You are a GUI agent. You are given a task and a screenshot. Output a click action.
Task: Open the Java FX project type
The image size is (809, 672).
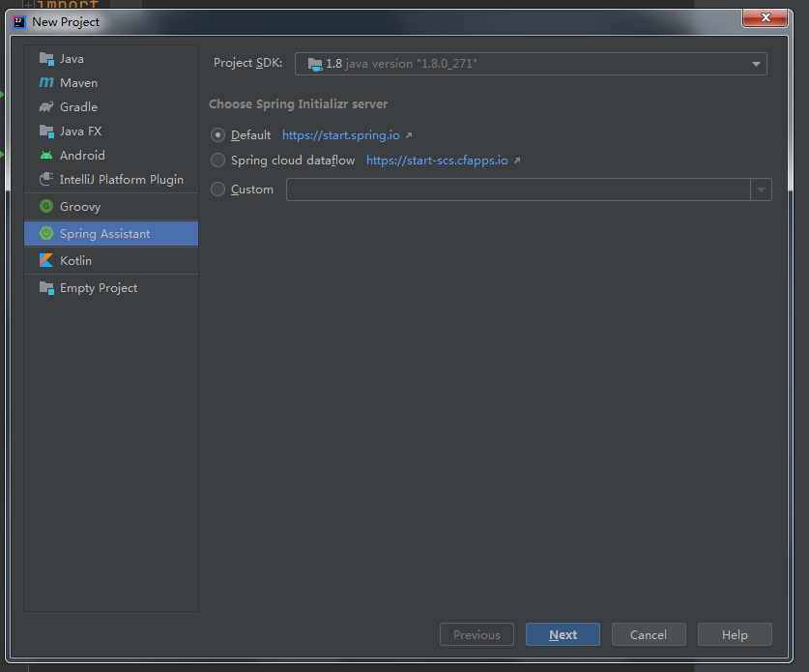coord(45,131)
